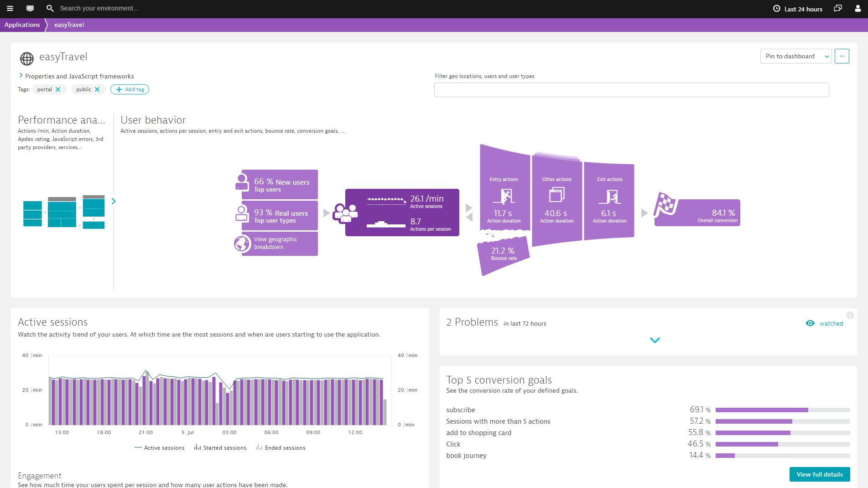This screenshot has height=488, width=868.
Task: Select the easyTravel breadcrumb
Action: click(x=69, y=25)
